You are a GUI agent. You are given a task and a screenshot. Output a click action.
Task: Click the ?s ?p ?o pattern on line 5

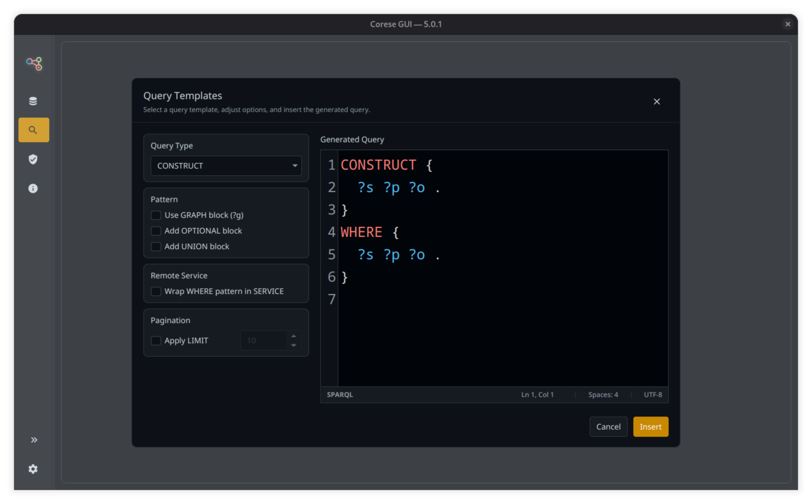391,255
